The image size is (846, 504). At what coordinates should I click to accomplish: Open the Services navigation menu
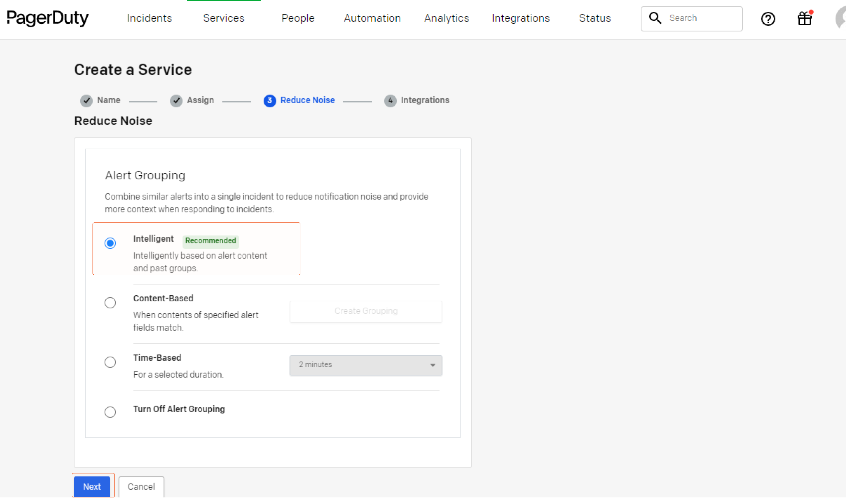pos(223,18)
